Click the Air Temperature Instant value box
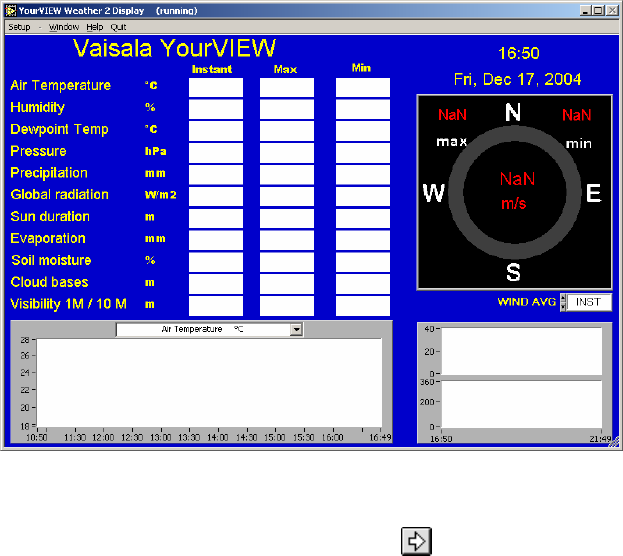This screenshot has height=556, width=623. click(x=216, y=87)
